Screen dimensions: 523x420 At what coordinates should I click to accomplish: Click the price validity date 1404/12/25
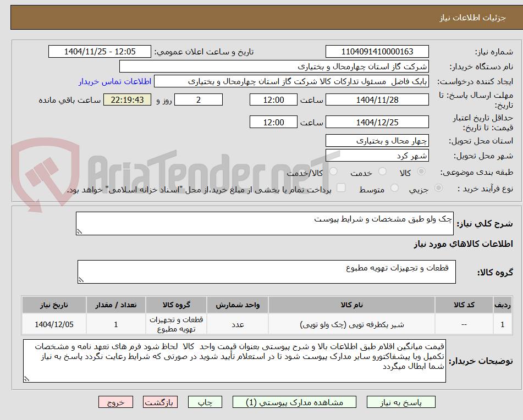point(377,122)
